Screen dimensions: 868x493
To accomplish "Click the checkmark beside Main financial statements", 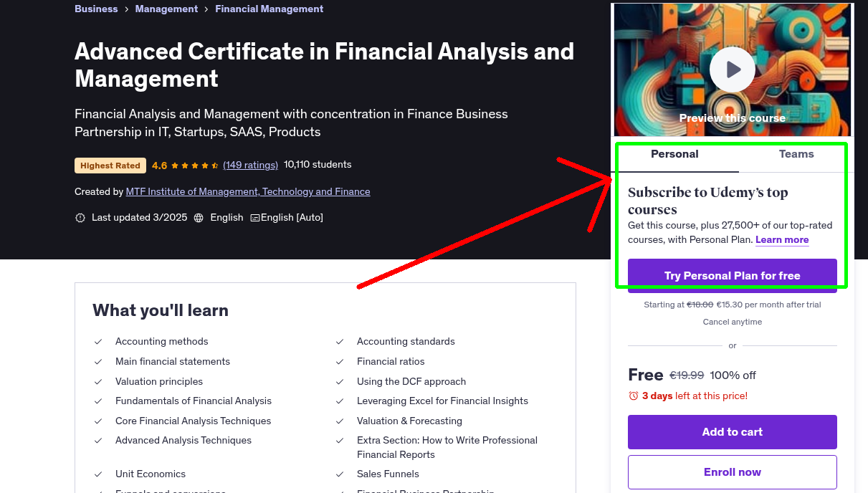I will [98, 362].
